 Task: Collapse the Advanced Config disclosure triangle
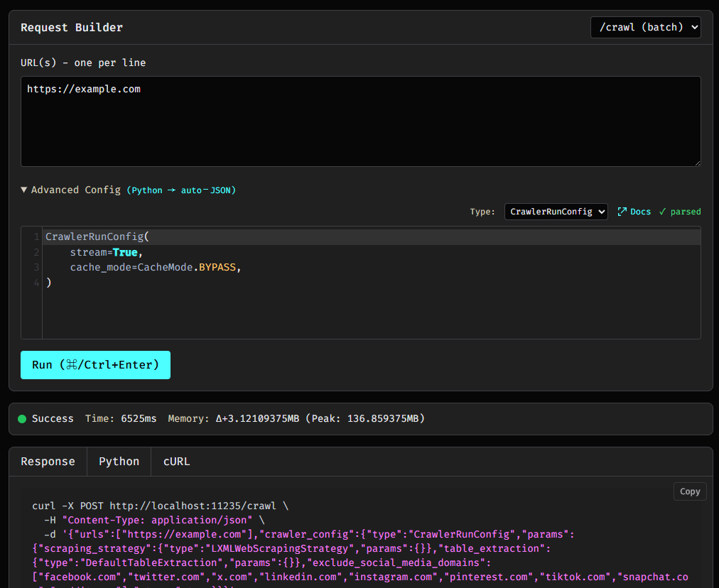pos(24,190)
